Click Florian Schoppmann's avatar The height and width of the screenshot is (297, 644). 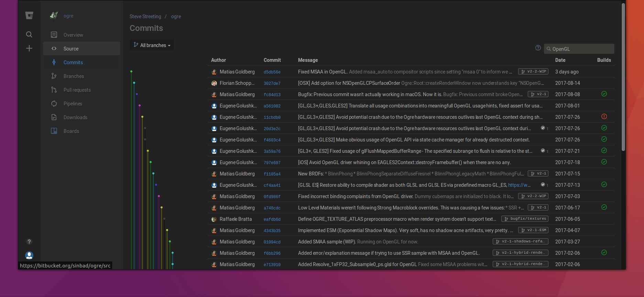pos(214,83)
